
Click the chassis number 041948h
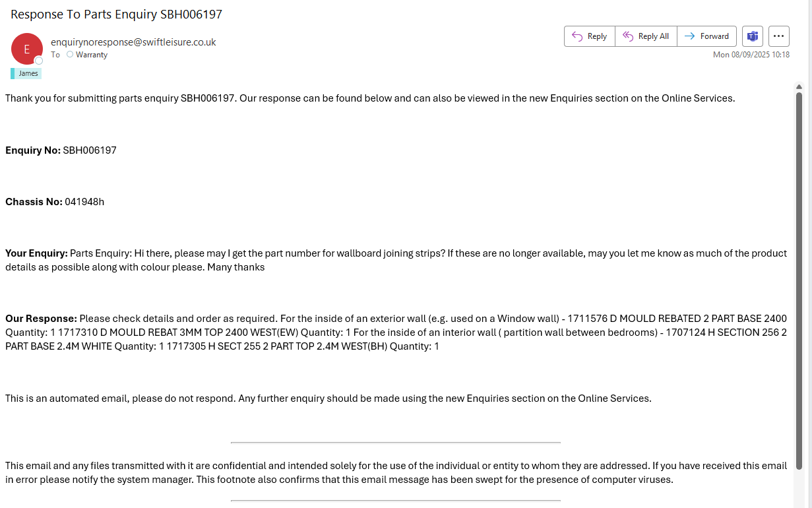pos(84,202)
